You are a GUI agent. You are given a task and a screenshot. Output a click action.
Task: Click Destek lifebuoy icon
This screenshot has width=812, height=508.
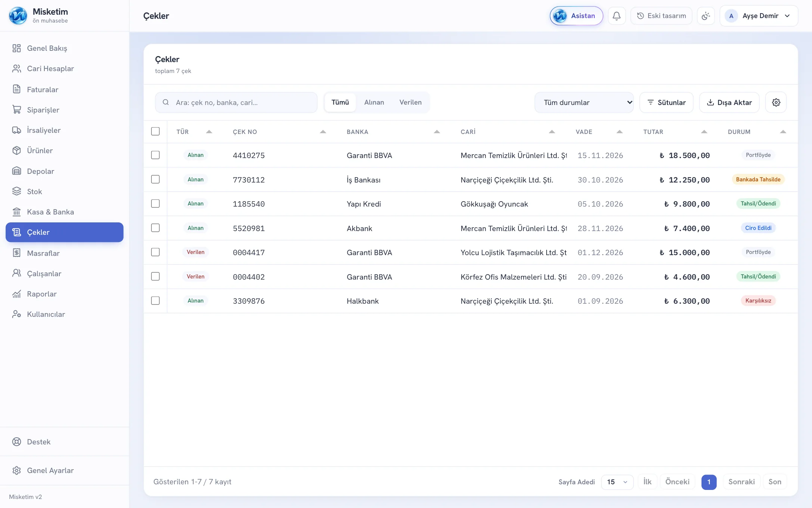click(17, 441)
